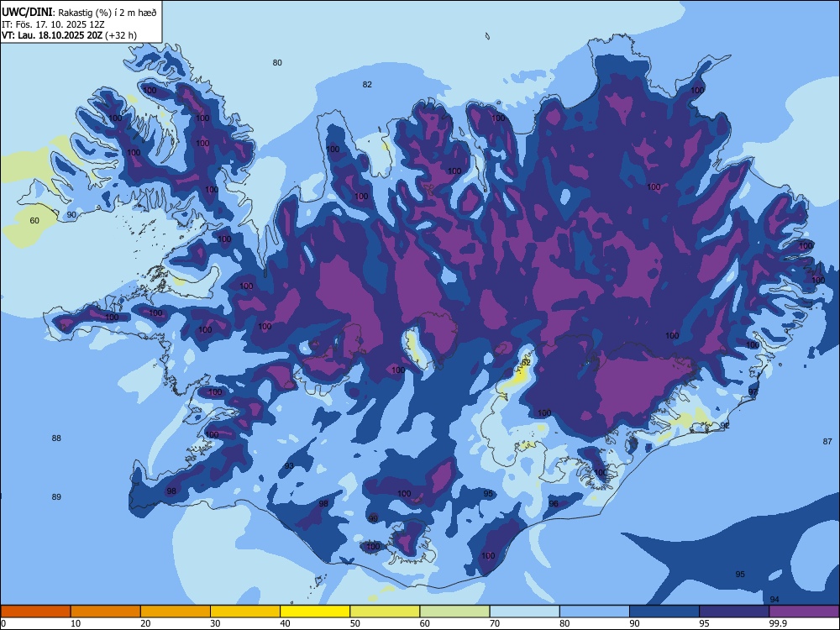Screen dimensions: 840x630
Task: Click the 'VT: Lau. 18.10.2025 20Z (+32 h)' line
Action: (69, 35)
